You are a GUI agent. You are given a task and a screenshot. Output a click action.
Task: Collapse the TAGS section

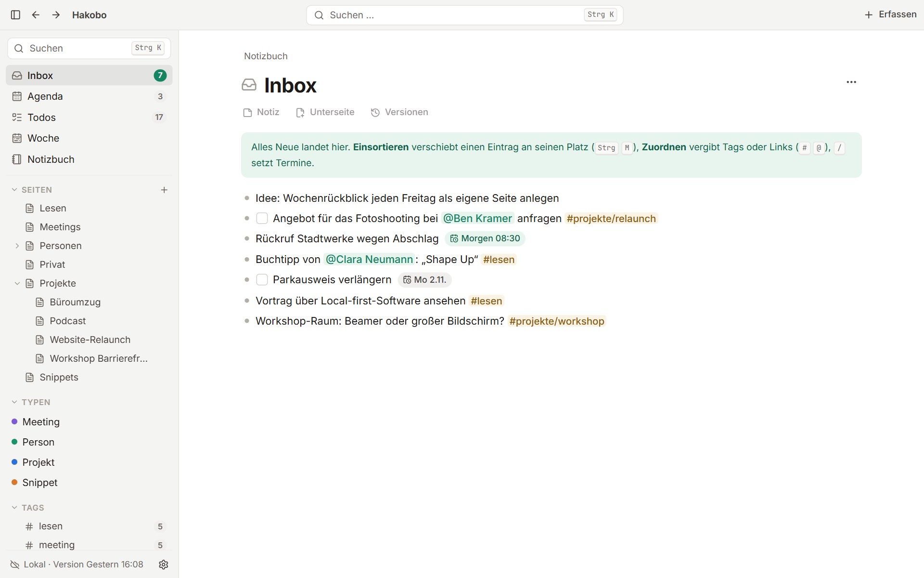14,508
